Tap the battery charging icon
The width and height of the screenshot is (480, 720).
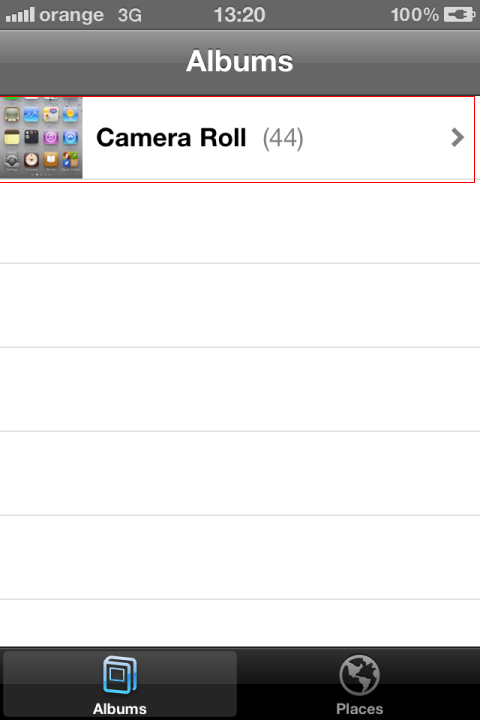459,15
